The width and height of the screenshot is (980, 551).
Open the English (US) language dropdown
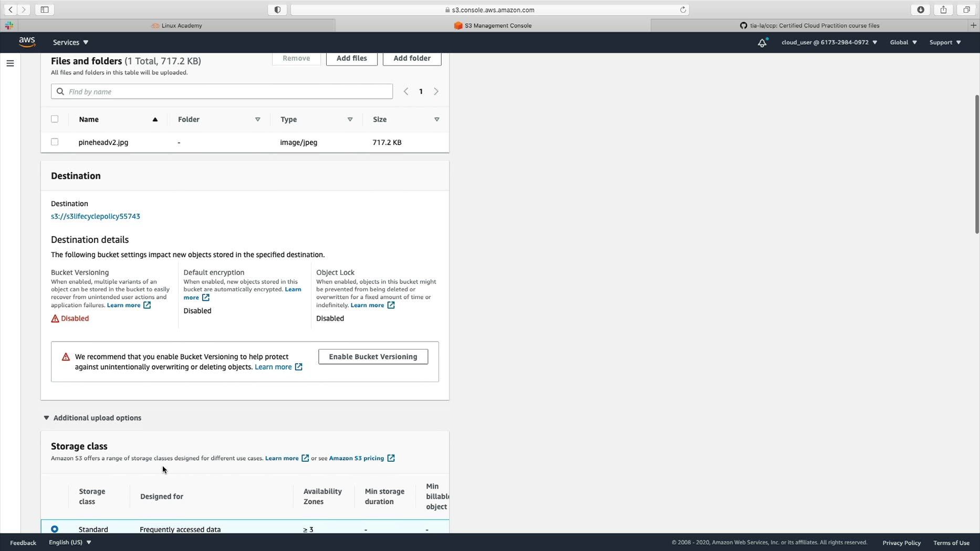70,543
